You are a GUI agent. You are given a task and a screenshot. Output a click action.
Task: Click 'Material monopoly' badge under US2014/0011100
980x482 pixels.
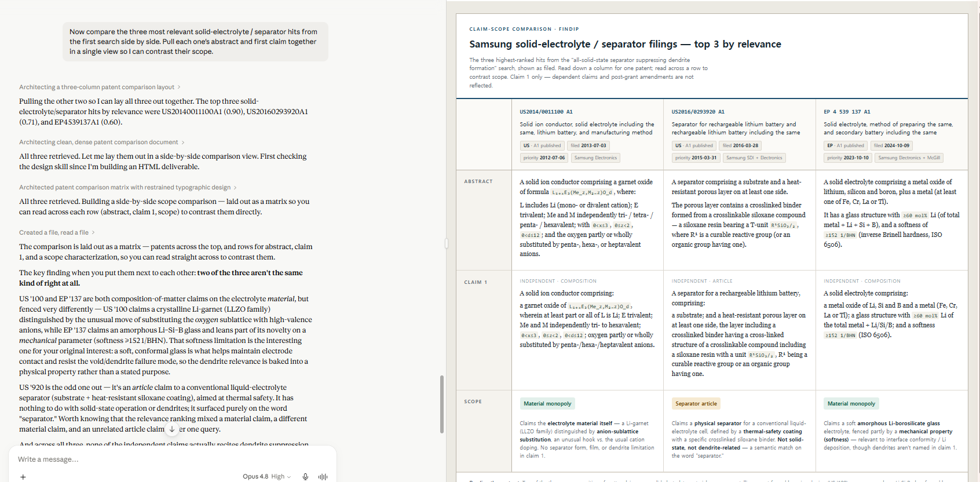click(x=547, y=404)
